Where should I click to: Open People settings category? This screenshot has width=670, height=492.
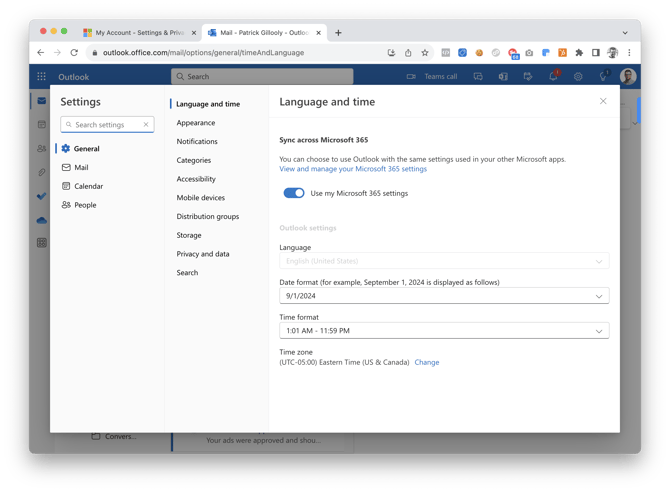click(x=85, y=205)
